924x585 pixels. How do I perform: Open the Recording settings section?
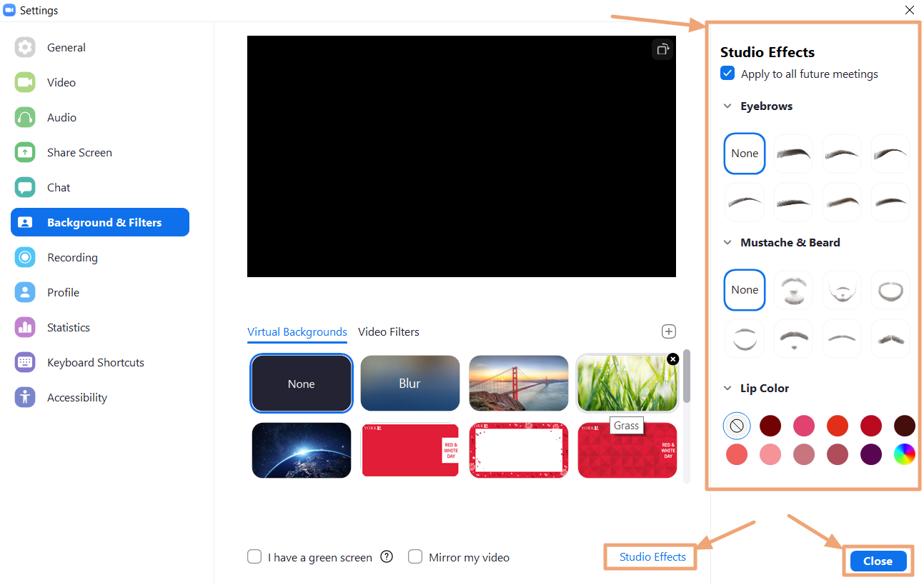point(72,257)
